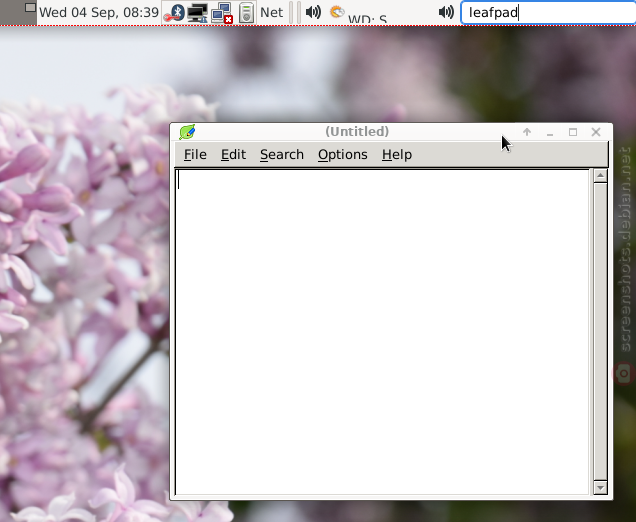The height and width of the screenshot is (522, 636).
Task: Open the Edit menu
Action: pyautogui.click(x=233, y=155)
